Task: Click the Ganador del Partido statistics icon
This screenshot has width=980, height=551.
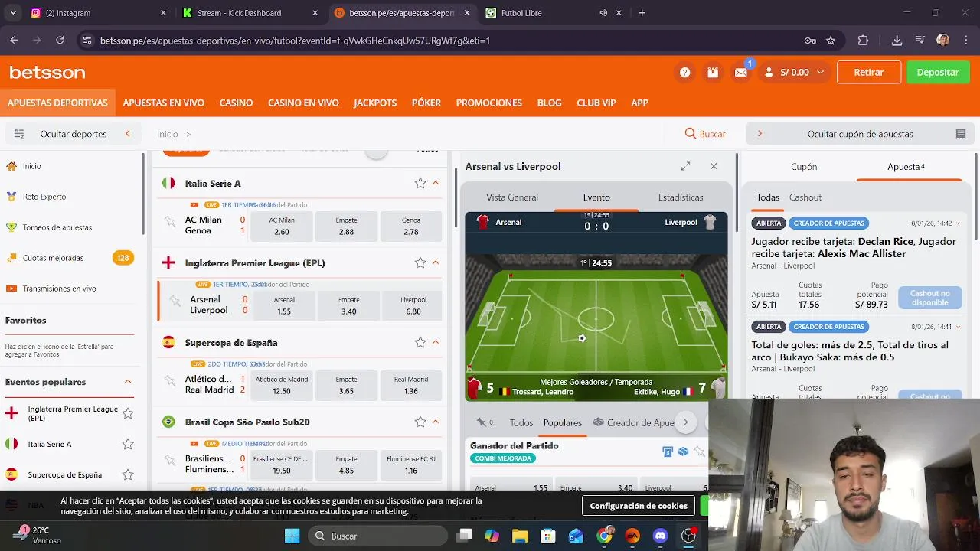Action: point(668,452)
